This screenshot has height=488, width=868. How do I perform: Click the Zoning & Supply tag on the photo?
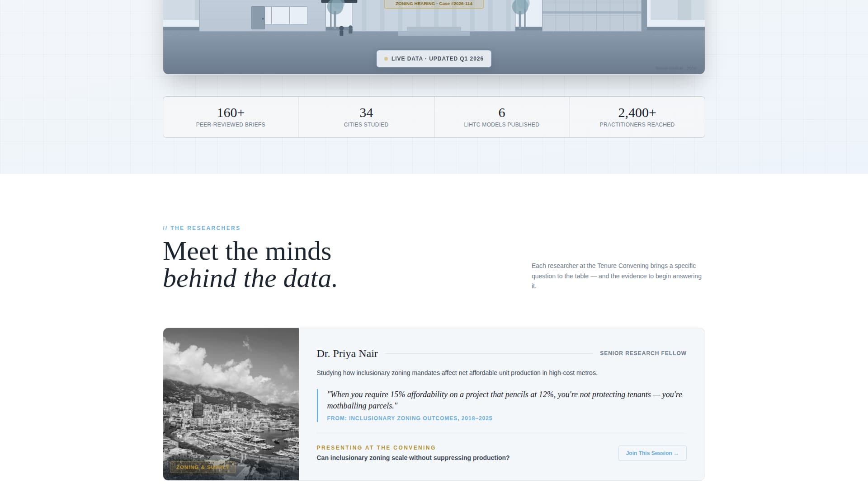[x=202, y=467]
